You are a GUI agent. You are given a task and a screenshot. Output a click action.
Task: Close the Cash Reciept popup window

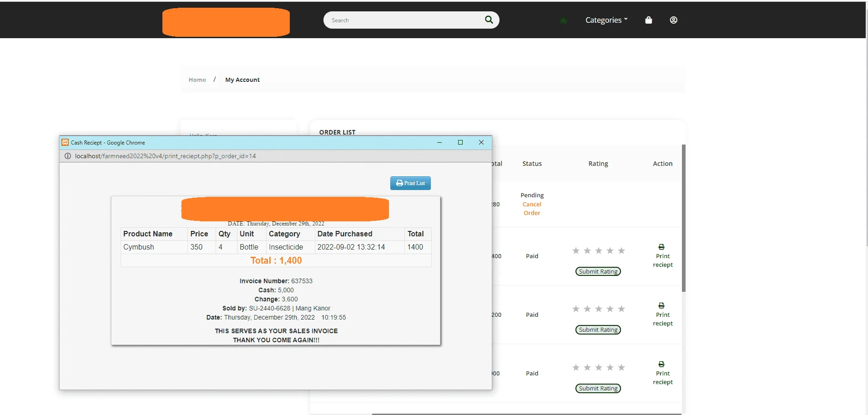[481, 142]
